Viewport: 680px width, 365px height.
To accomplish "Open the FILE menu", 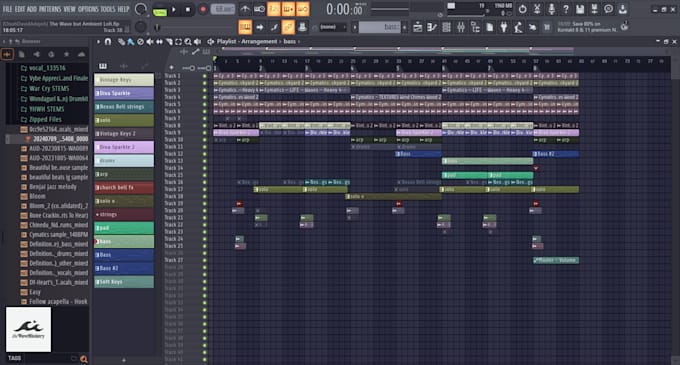I will [7, 9].
